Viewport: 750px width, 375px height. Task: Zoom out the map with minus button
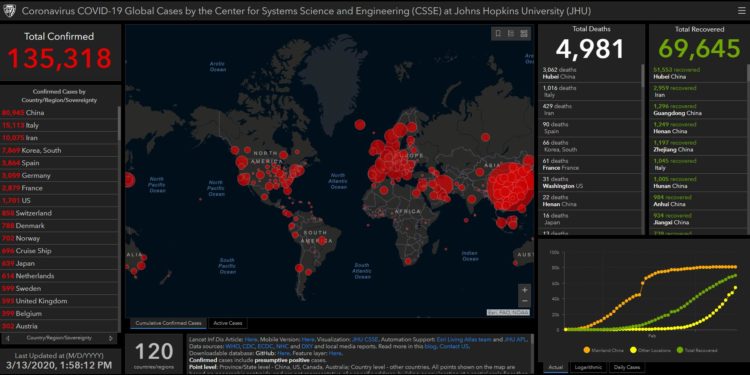524,301
